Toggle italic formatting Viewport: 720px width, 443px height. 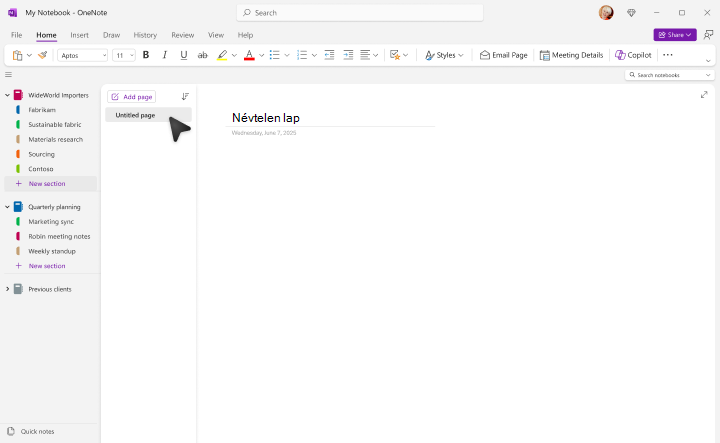coord(164,55)
